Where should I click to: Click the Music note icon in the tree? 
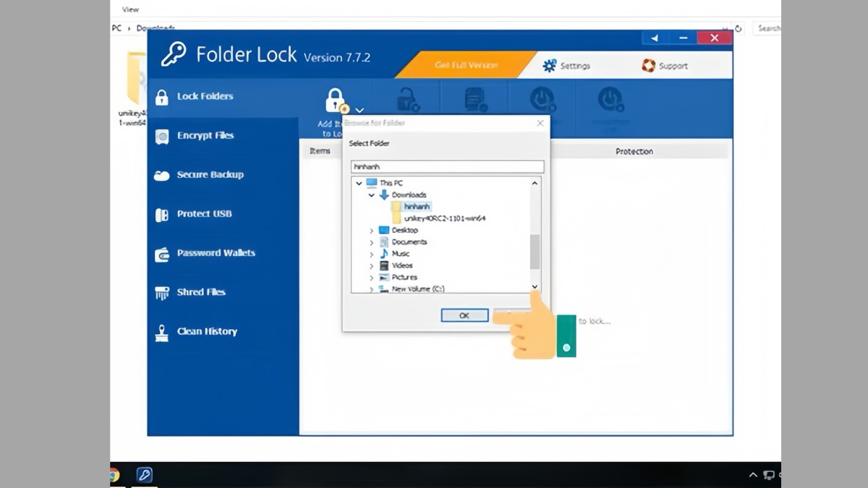coord(384,254)
